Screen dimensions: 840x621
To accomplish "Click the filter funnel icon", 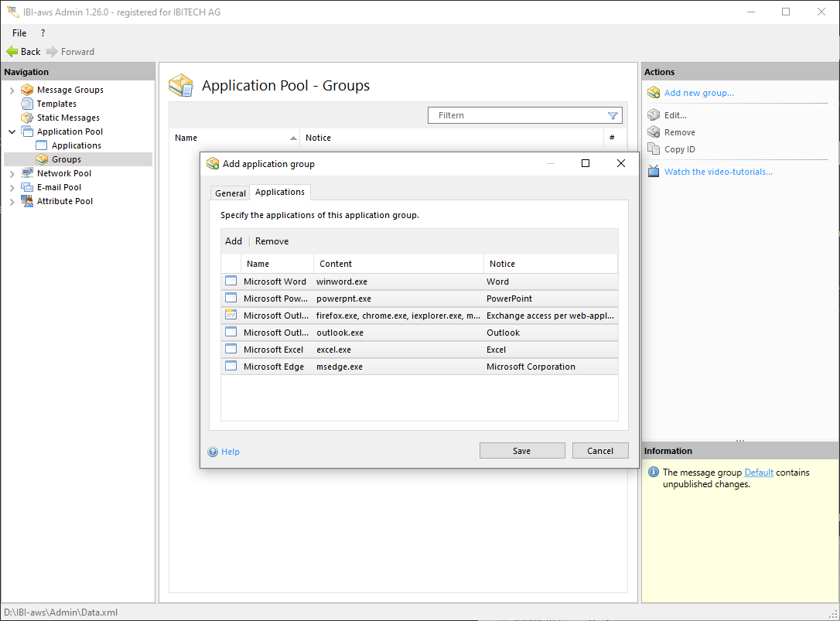I will pos(613,116).
